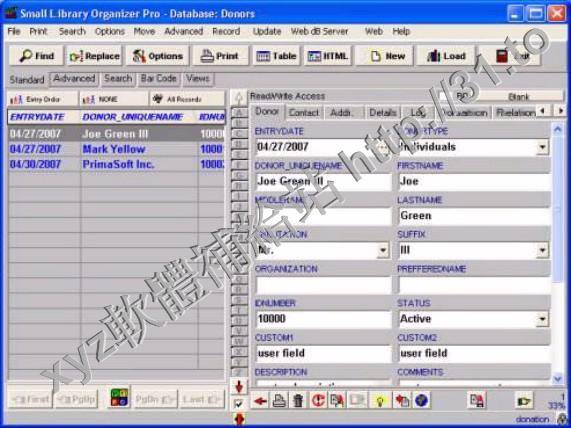Open the Advanced menu

(184, 32)
